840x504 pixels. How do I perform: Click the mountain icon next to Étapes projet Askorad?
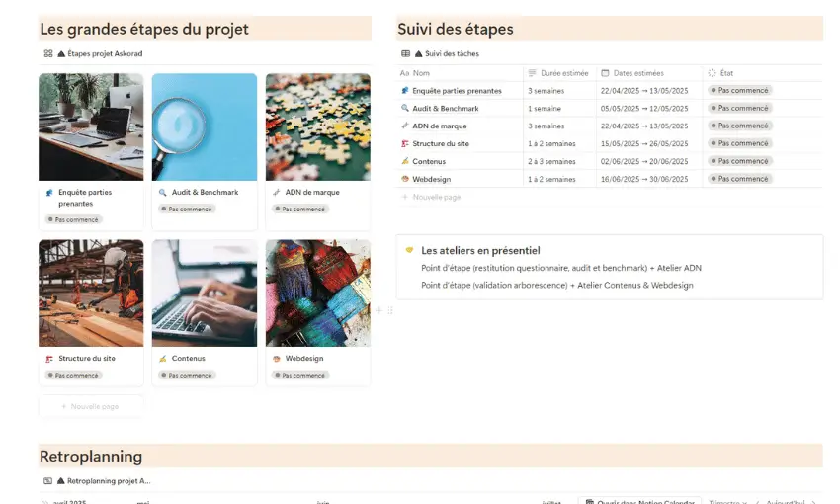click(61, 53)
